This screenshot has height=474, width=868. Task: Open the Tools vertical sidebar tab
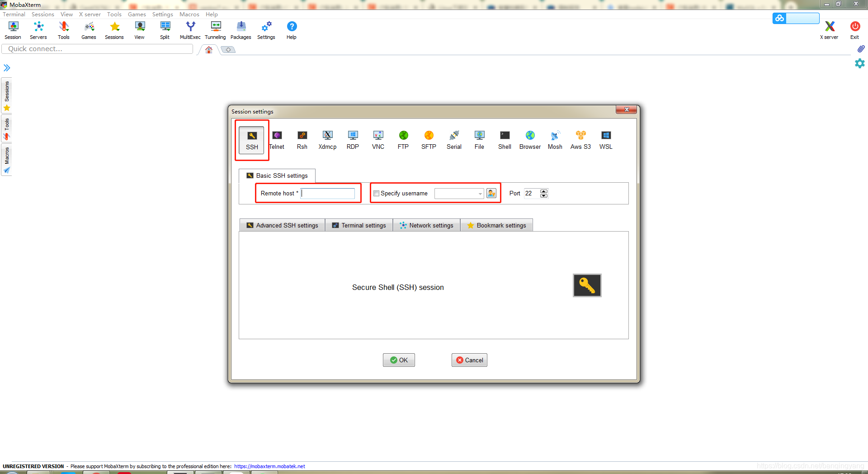[x=7, y=129]
